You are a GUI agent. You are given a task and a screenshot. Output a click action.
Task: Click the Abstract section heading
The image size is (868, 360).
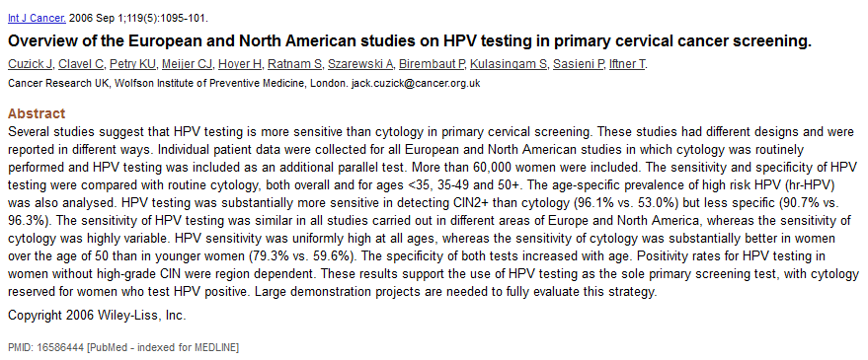click(37, 113)
